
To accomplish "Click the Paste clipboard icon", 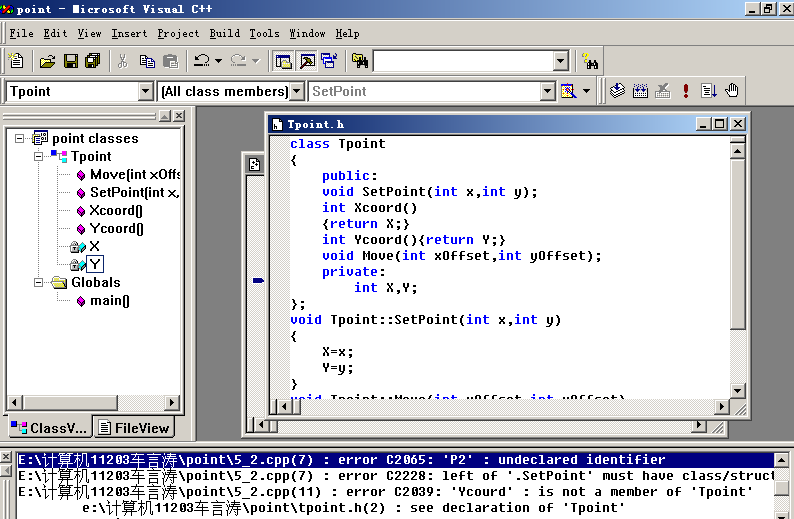I will coord(171,61).
